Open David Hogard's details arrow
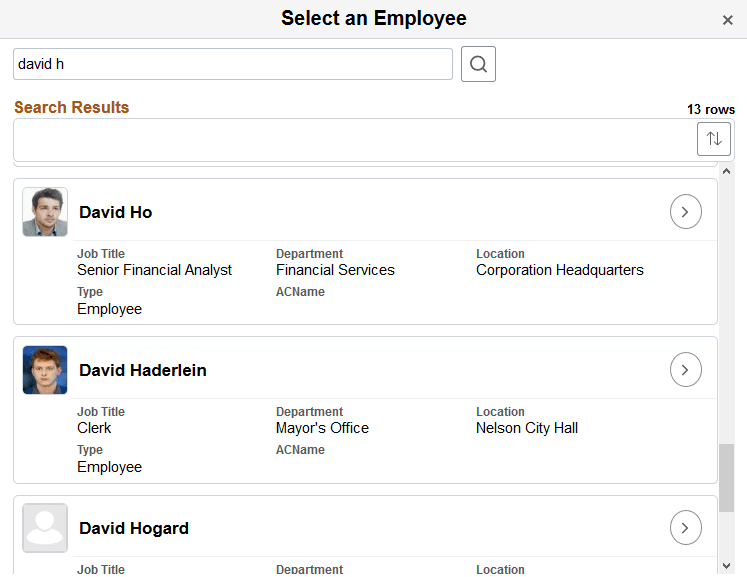 pyautogui.click(x=685, y=528)
